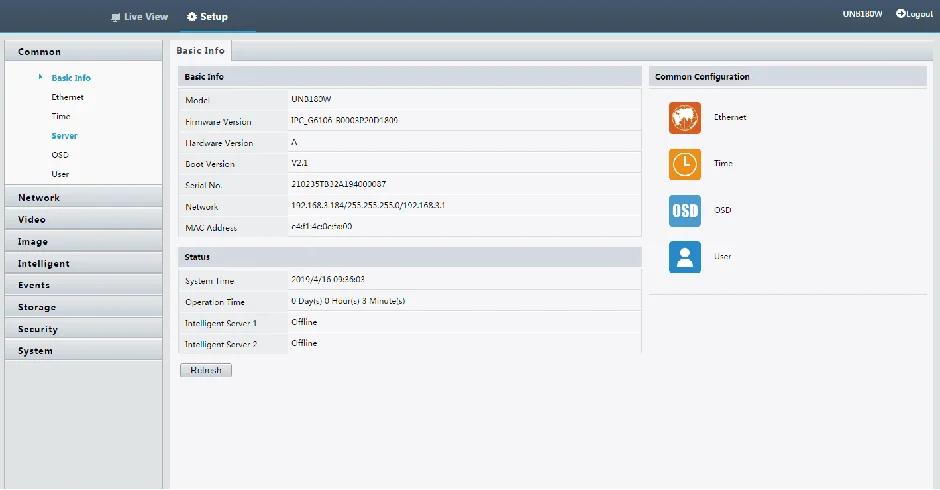Click the Model value UNB180W
This screenshot has height=490, width=940.
(x=311, y=99)
